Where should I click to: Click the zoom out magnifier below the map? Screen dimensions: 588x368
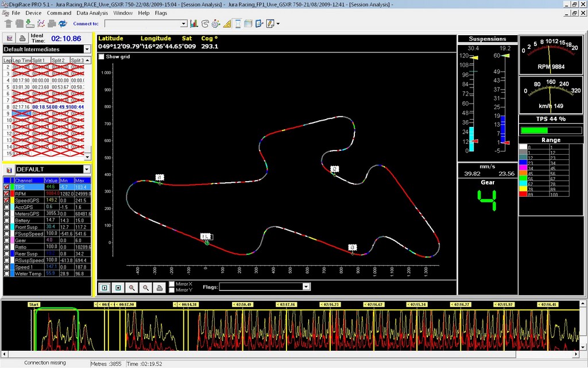pos(146,287)
